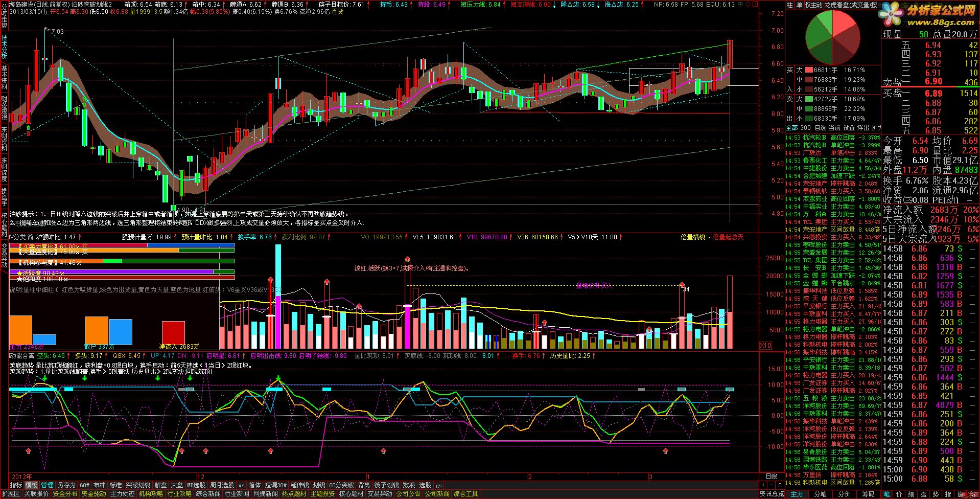Select 自选 filter in alert panel

point(820,127)
